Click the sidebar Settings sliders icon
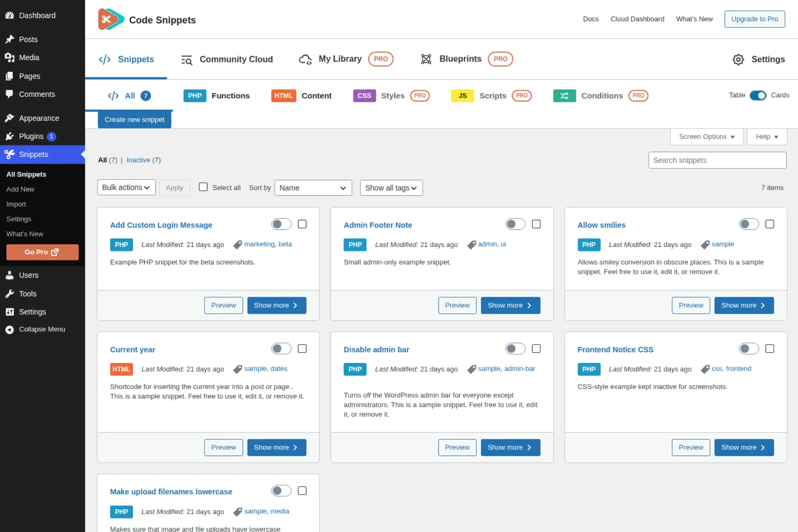 pos(10,312)
